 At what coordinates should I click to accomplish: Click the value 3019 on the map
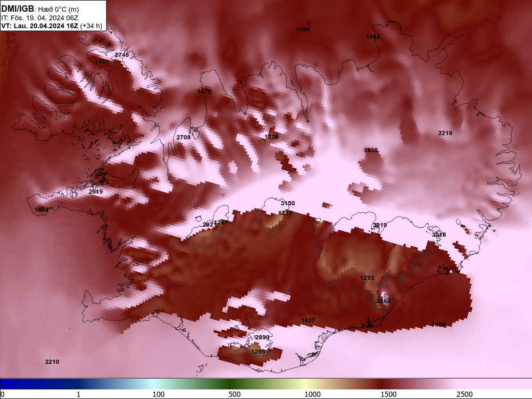click(380, 225)
